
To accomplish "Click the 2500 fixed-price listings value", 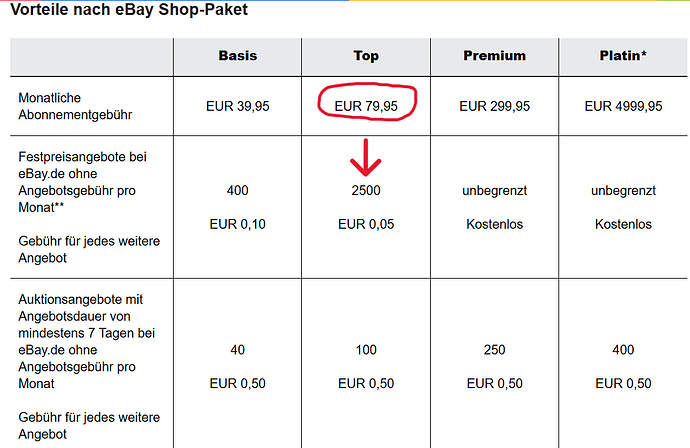I will point(366,191).
